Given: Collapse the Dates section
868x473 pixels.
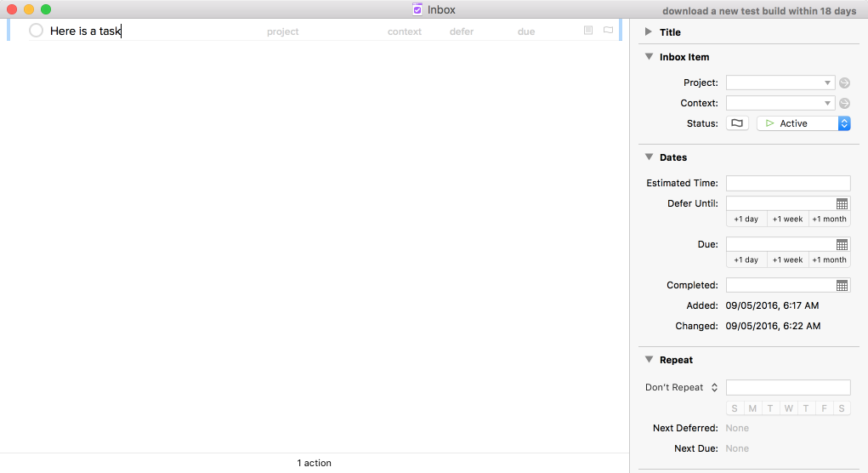Looking at the screenshot, I should click(x=649, y=157).
